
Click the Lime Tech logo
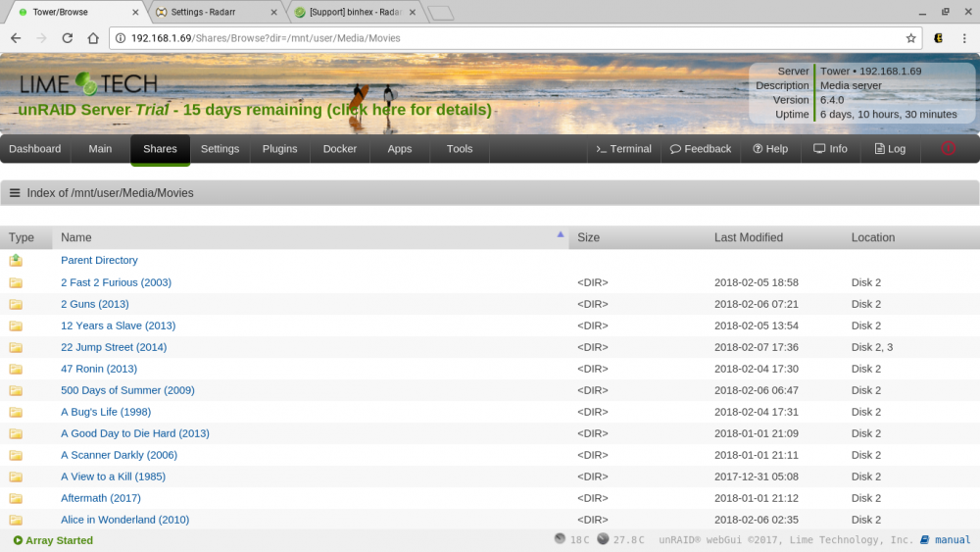point(88,83)
